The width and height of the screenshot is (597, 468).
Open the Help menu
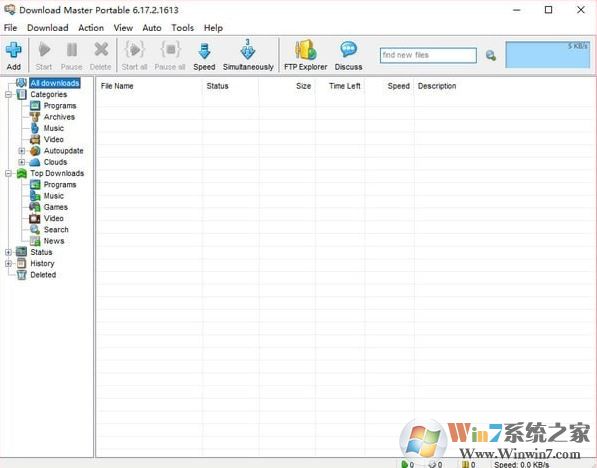click(213, 28)
